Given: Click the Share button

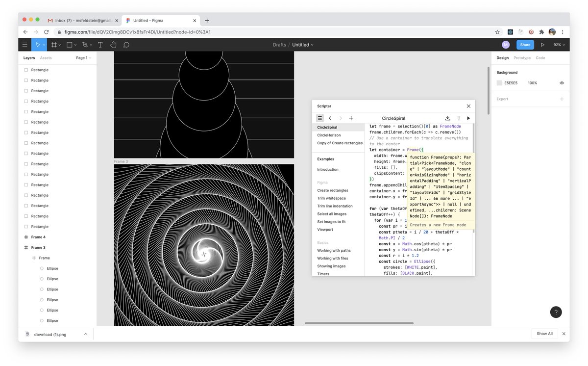Looking at the screenshot, I should [x=525, y=45].
